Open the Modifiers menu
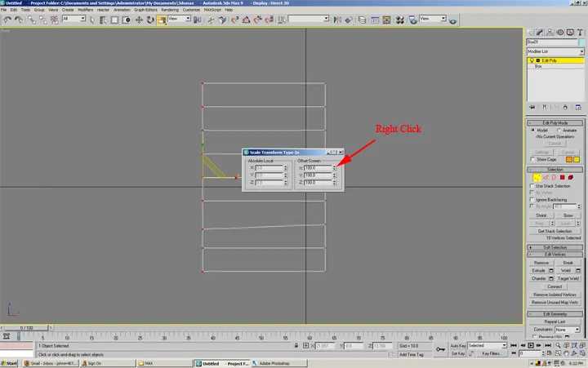The width and height of the screenshot is (588, 368). click(x=85, y=10)
